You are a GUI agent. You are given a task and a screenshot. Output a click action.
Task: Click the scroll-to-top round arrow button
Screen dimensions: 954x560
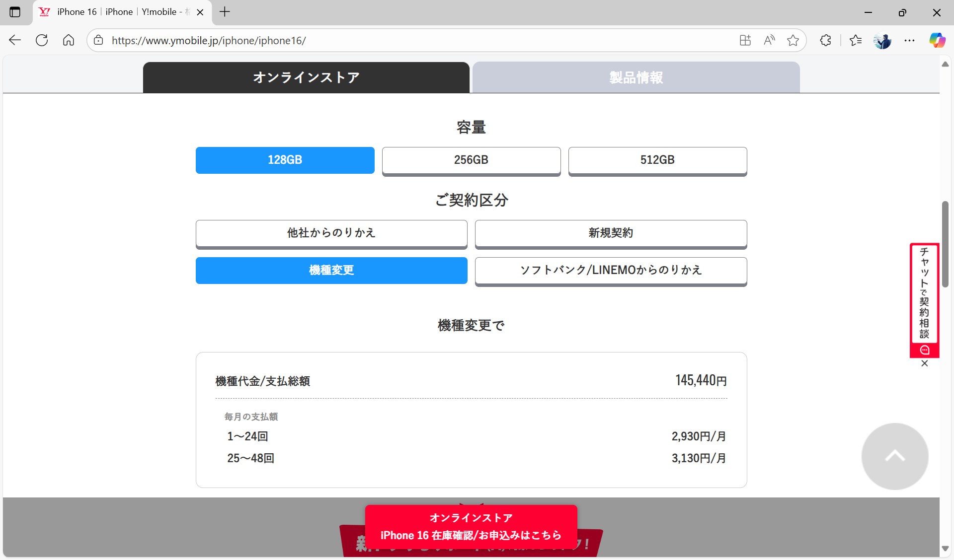(895, 456)
